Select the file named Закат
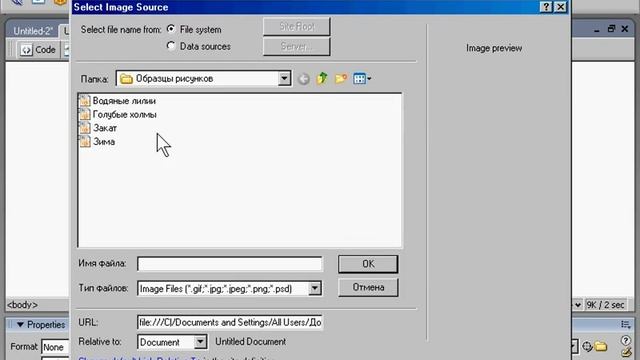 click(x=105, y=128)
